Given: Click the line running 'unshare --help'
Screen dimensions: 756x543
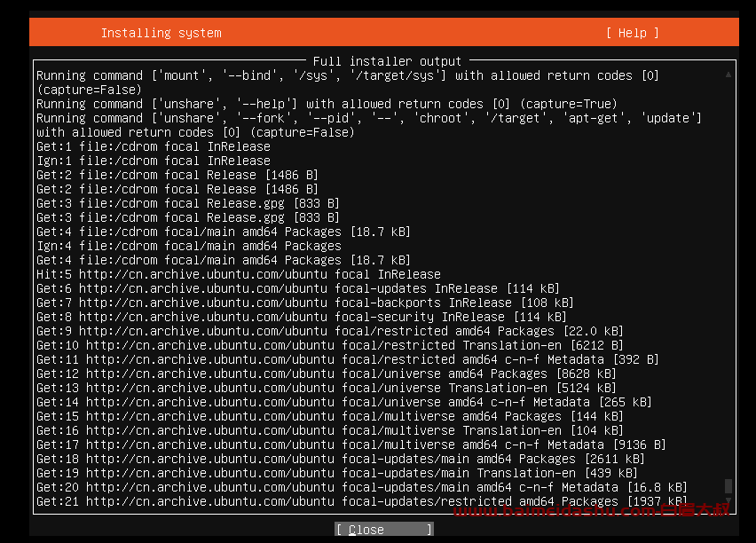Looking at the screenshot, I should 327,104.
